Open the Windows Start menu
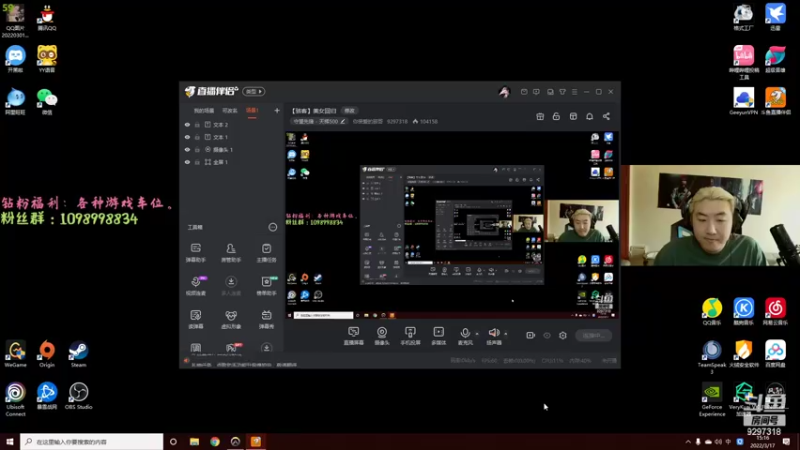800x450 pixels. pyautogui.click(x=9, y=442)
